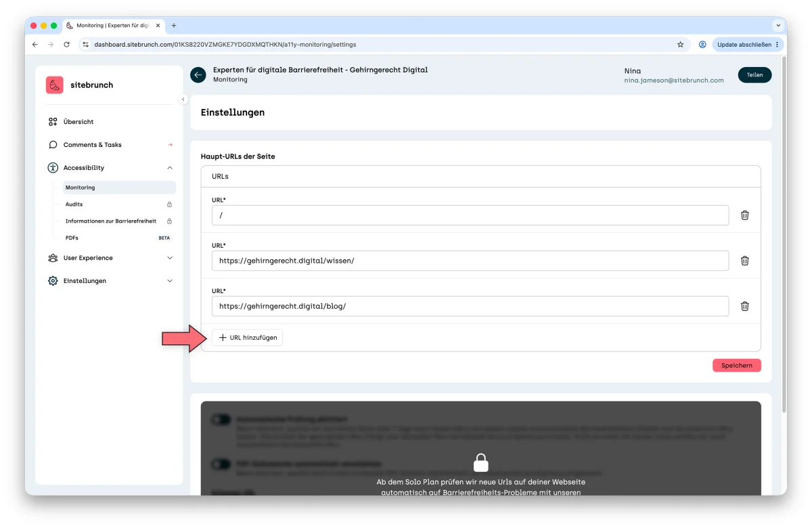Delete the "/" URL row with trash icon
Screen dimensions: 812x528
745,215
